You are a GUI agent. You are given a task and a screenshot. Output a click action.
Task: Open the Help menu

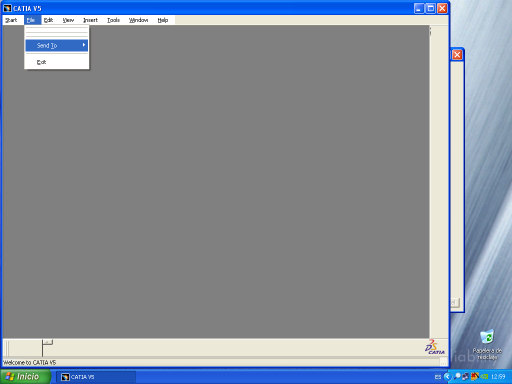163,20
